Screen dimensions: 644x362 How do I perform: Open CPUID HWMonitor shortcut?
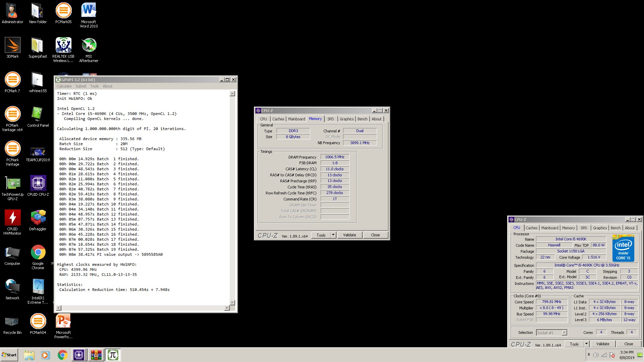(x=12, y=223)
